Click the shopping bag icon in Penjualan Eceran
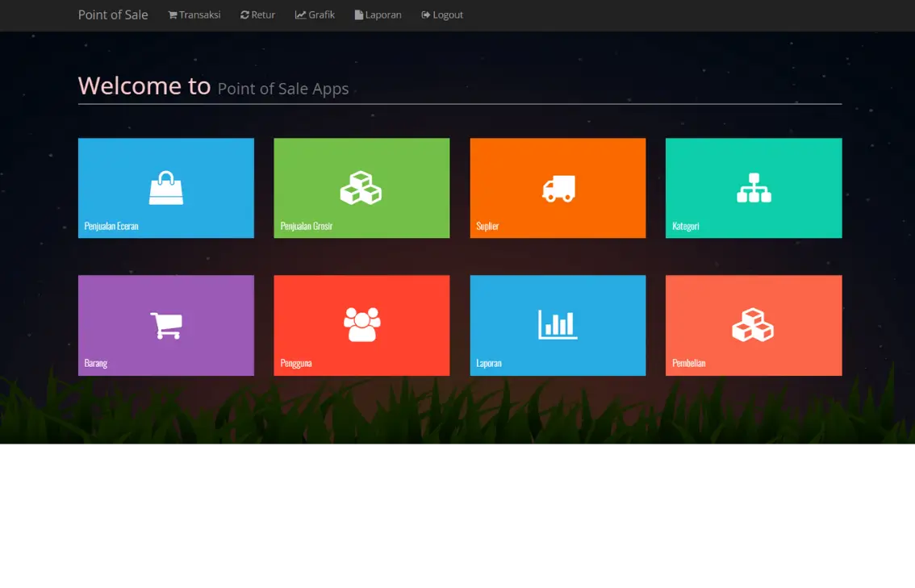This screenshot has height=588, width=915. tap(166, 188)
